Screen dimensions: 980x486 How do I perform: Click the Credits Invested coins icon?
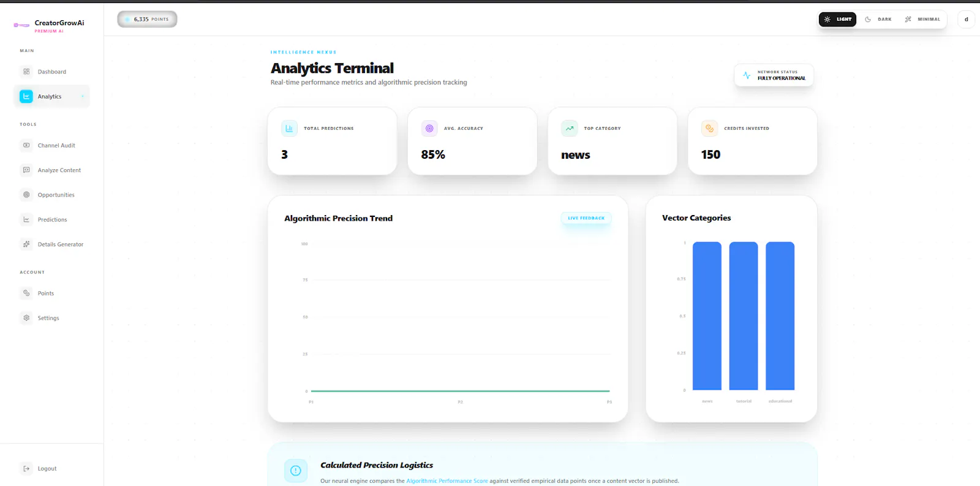tap(709, 128)
